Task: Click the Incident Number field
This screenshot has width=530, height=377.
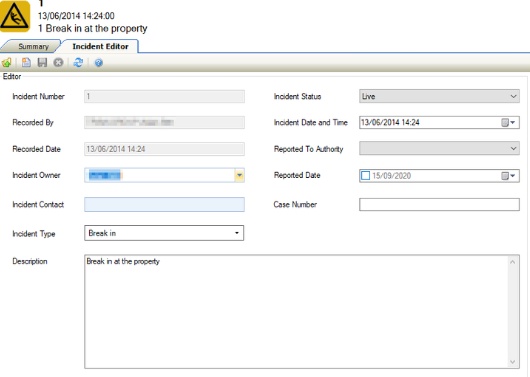Action: (164, 96)
